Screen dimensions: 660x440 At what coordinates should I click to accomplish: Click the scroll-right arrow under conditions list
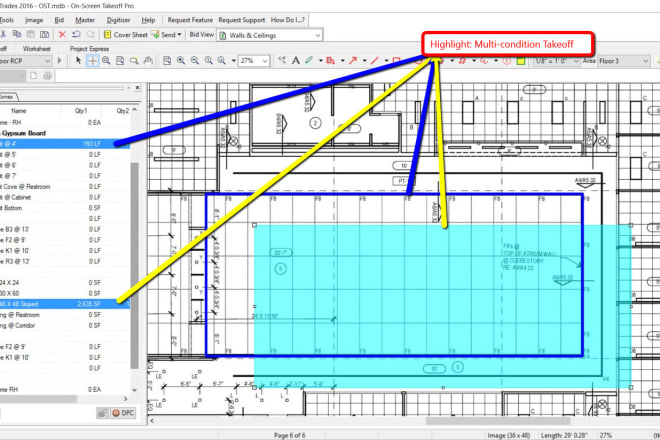125,399
